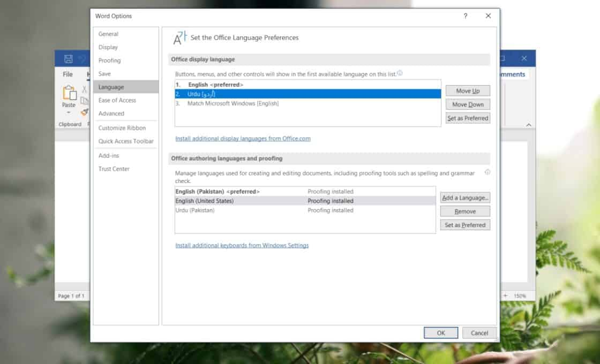Open Install additional keyboards from Windows Settings
600x364 pixels.
click(x=242, y=246)
